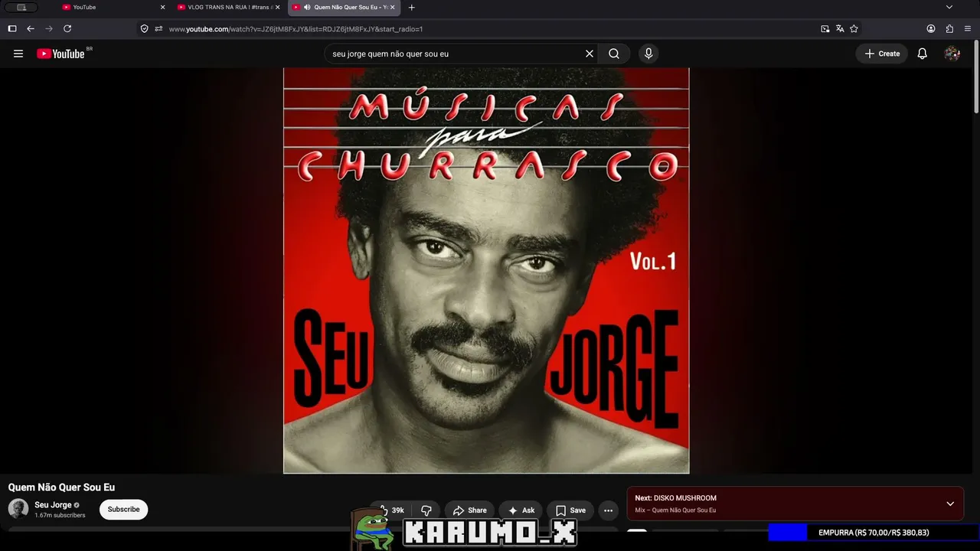Image resolution: width=980 pixels, height=551 pixels.
Task: Save the video to a playlist
Action: click(570, 510)
